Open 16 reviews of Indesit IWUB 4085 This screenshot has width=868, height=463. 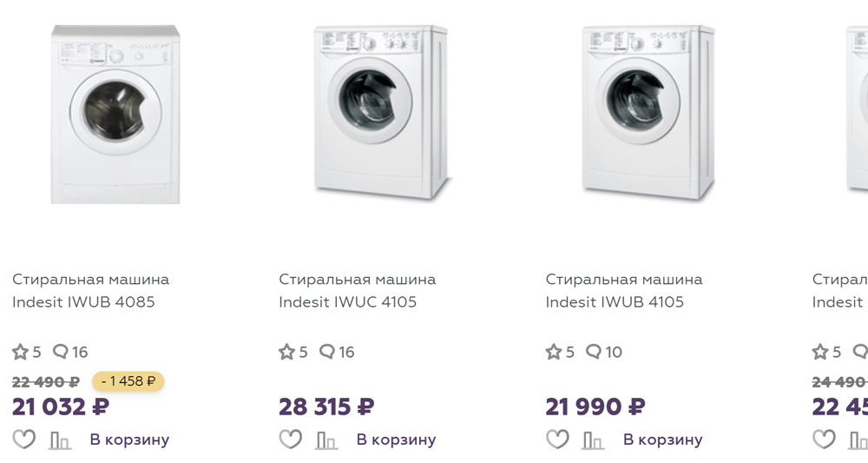click(70, 352)
